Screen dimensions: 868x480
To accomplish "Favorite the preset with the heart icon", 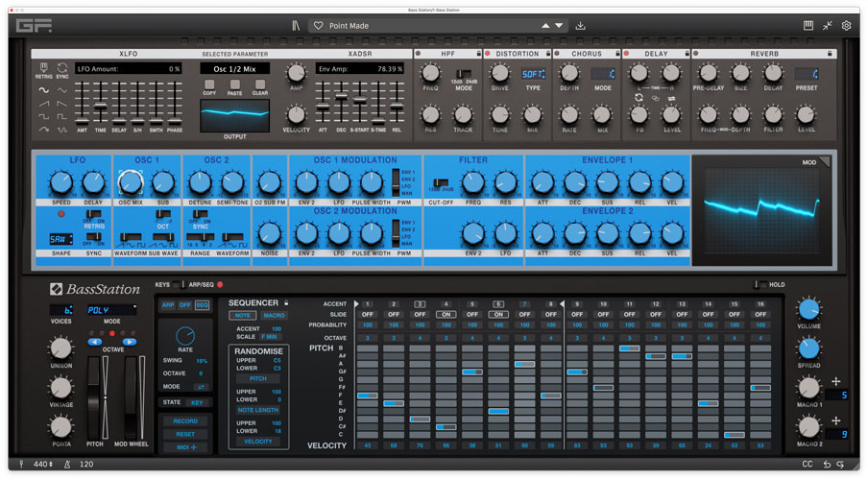I will click(x=316, y=26).
